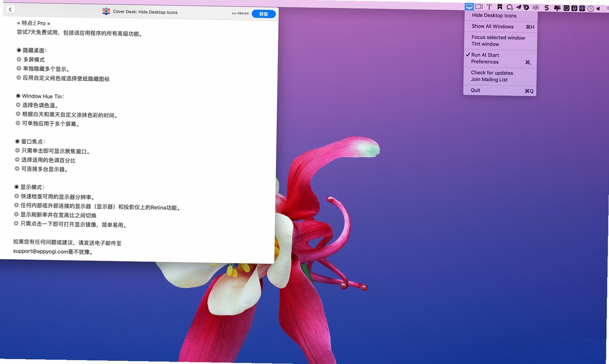
Task: Click the '如果您有任何问题或建议' line
Action: pyautogui.click(x=67, y=242)
